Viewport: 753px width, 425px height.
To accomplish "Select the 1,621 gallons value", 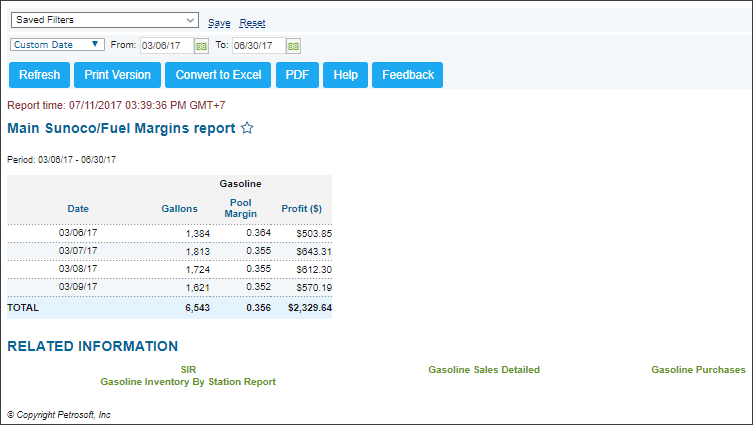I will 198,288.
